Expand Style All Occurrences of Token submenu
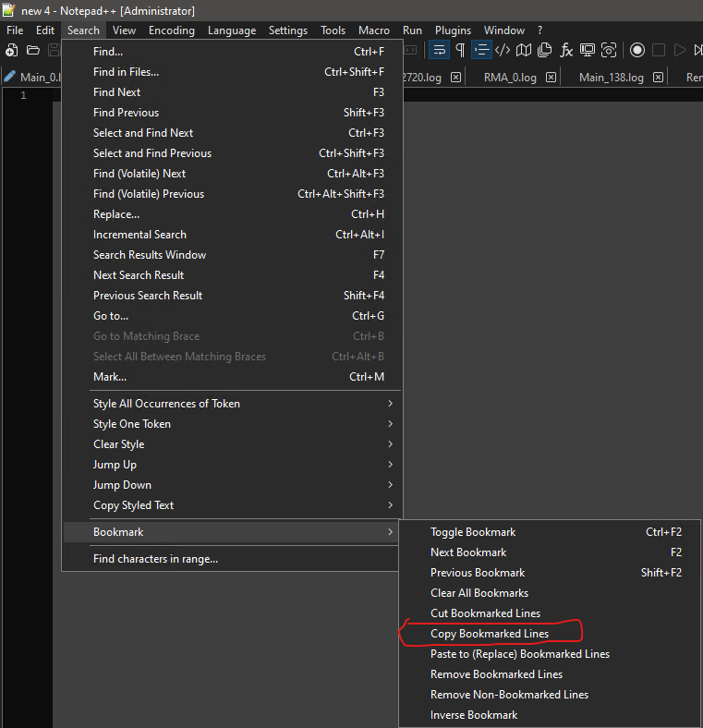The width and height of the screenshot is (703, 728). [x=232, y=404]
